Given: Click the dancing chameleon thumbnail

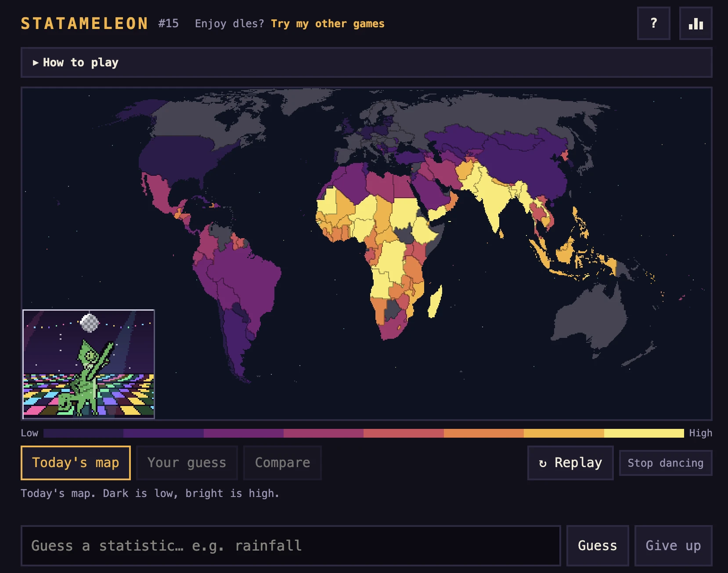Looking at the screenshot, I should [89, 364].
